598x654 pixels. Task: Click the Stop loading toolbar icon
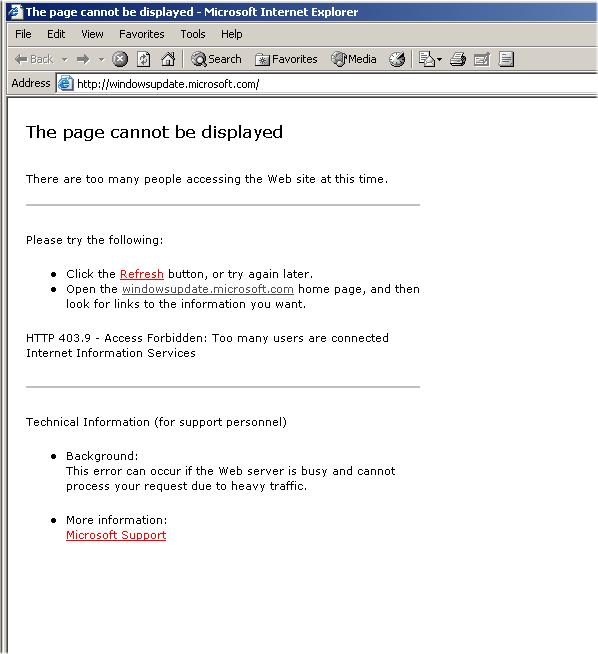pos(120,59)
